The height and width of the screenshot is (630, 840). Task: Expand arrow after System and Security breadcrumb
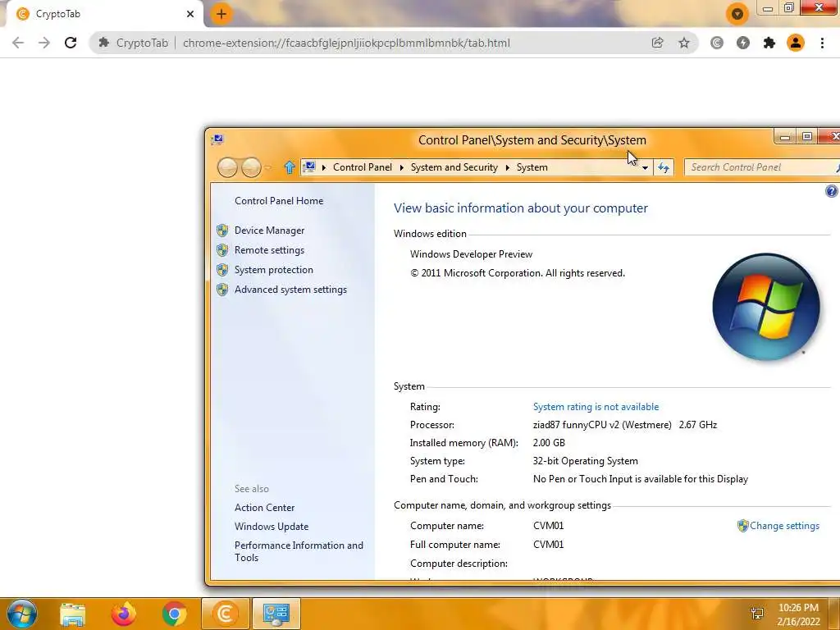(507, 167)
